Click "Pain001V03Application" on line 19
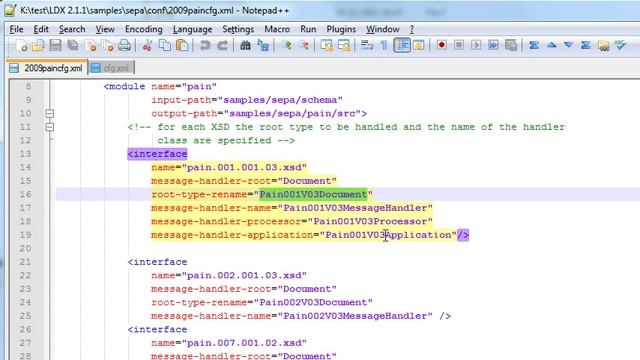 (388, 235)
